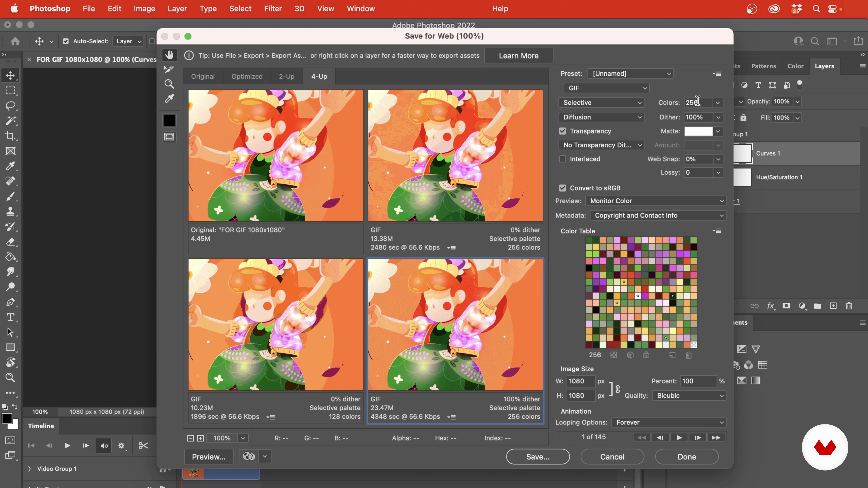
Task: Open the Preset dropdown
Action: coord(630,73)
